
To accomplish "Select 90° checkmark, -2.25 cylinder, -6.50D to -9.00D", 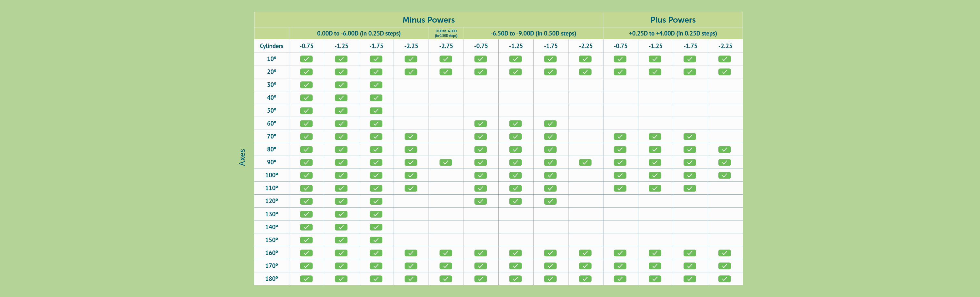I will pyautogui.click(x=585, y=163).
